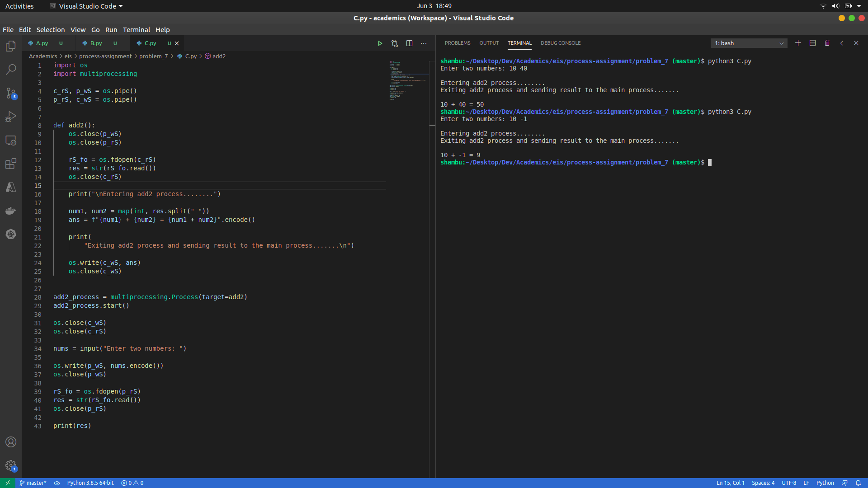Open Visual Studio Code app menu dropdown
Screen dimensions: 868x488
[x=87, y=6]
